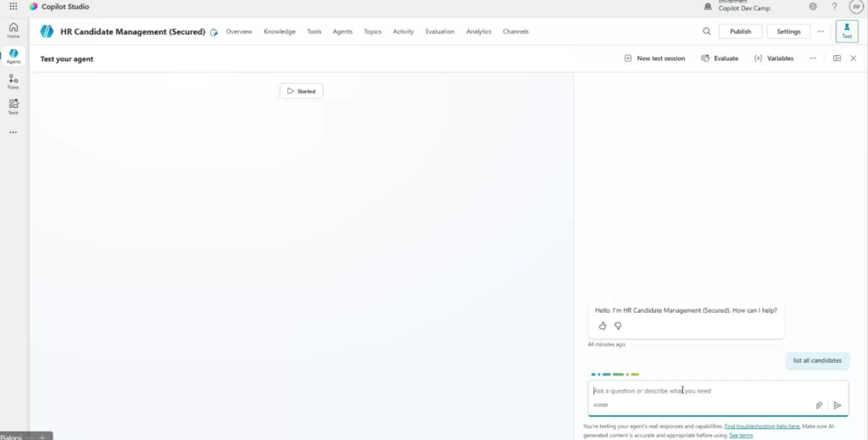Open the settings gear in header

click(813, 7)
